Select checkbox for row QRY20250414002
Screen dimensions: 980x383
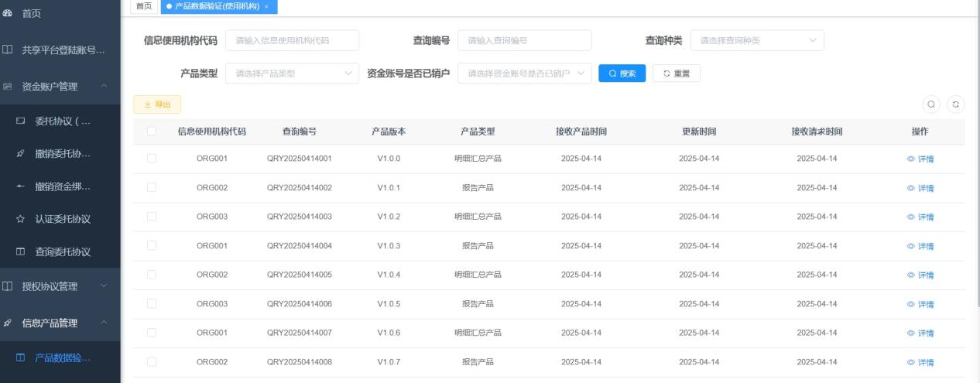(x=152, y=188)
